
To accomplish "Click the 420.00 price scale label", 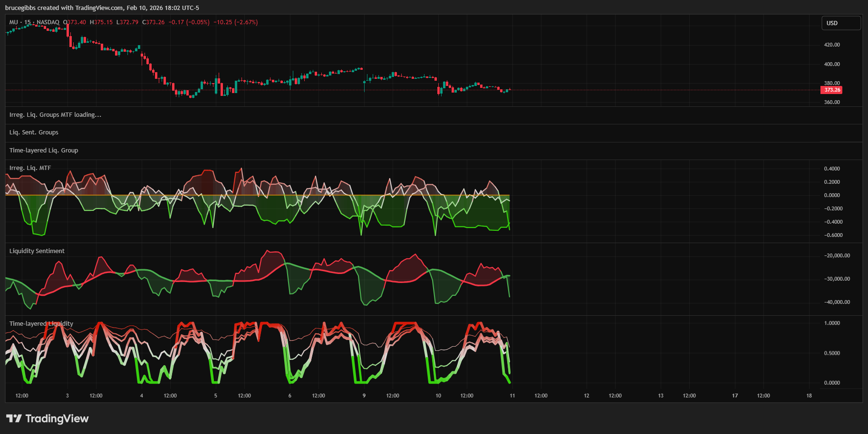I will pos(832,45).
